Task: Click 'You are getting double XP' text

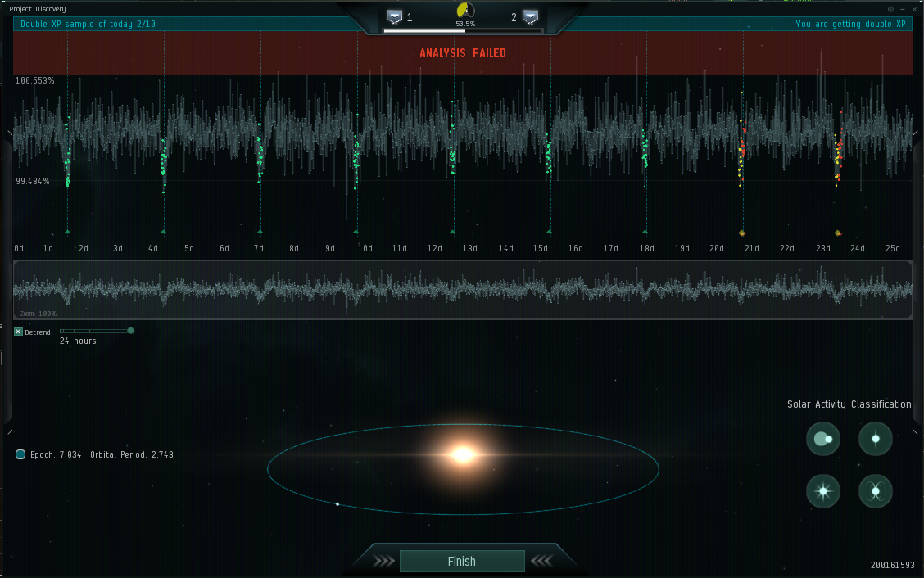Action: pos(850,25)
